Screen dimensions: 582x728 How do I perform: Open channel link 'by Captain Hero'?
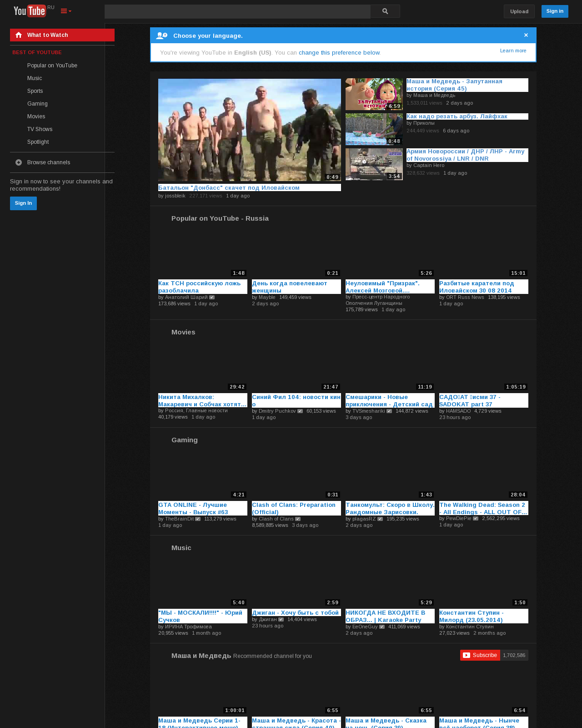coord(426,165)
